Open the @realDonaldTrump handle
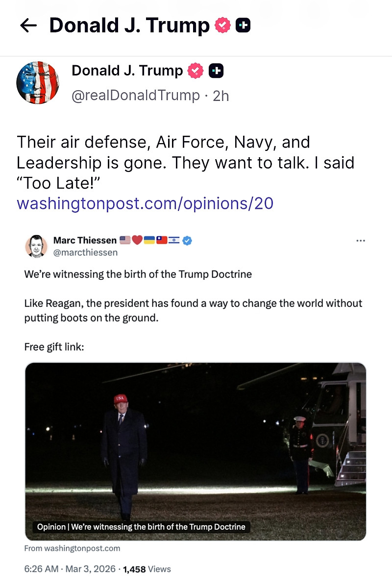The image size is (392, 588). coord(136,95)
